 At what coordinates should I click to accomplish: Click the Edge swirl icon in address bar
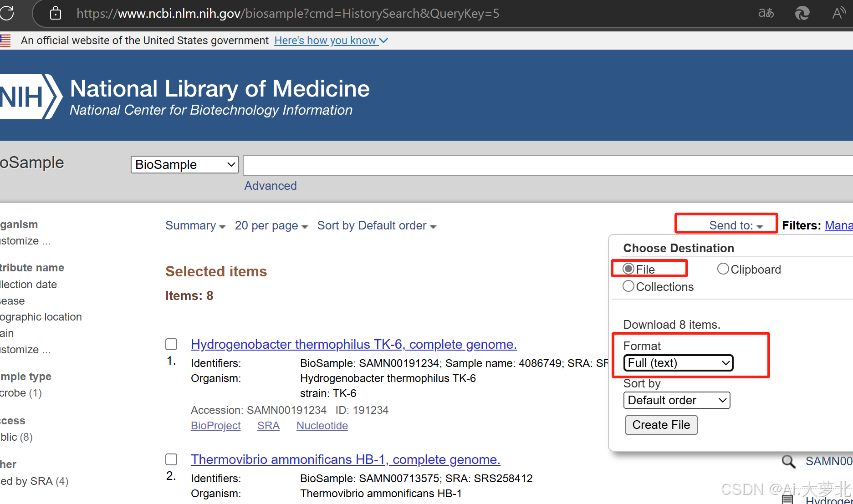[x=802, y=13]
